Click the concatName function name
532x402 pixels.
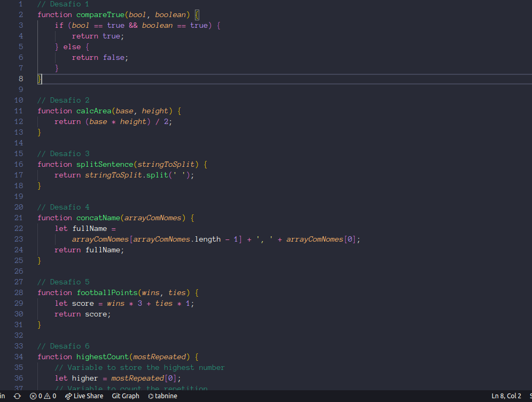[x=98, y=218]
